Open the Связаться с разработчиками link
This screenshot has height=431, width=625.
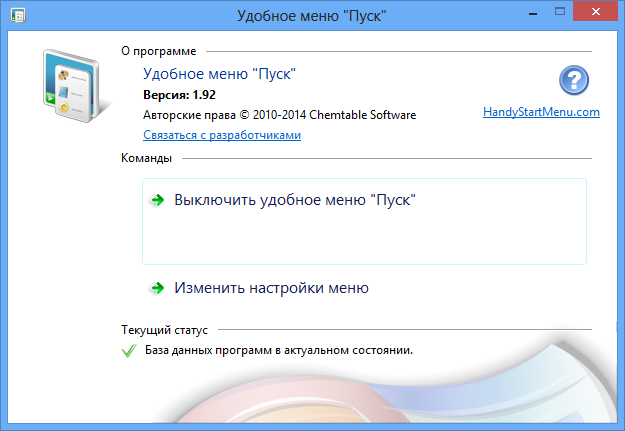222,135
